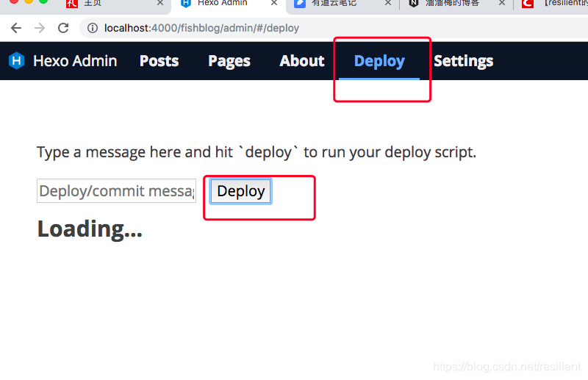The height and width of the screenshot is (380, 588).
Task: Open the Posts section
Action: pos(159,61)
